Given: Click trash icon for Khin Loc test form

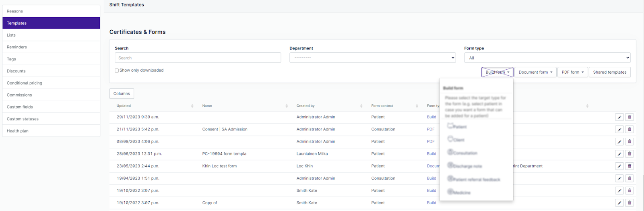Looking at the screenshot, I should coord(630,166).
